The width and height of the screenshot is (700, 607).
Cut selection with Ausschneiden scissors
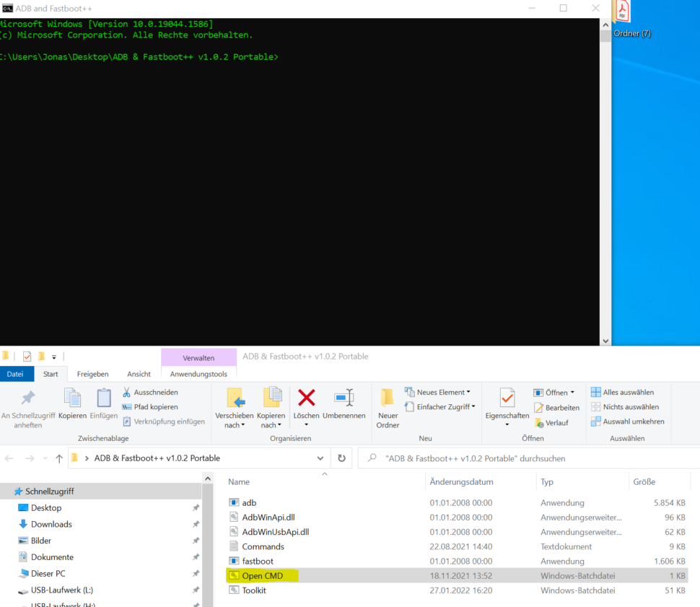point(150,392)
